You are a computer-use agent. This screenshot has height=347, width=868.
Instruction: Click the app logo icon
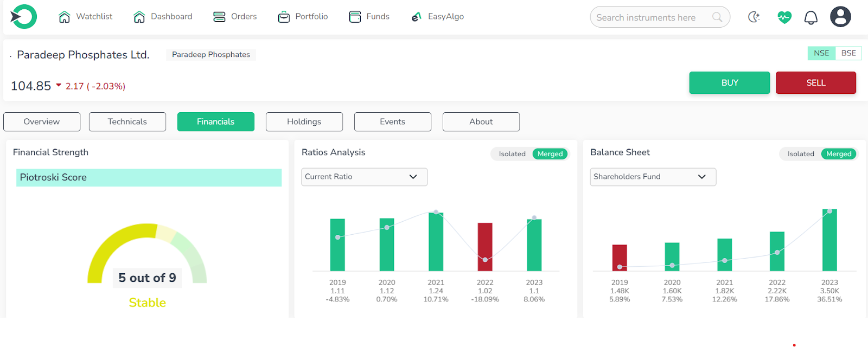click(x=23, y=17)
